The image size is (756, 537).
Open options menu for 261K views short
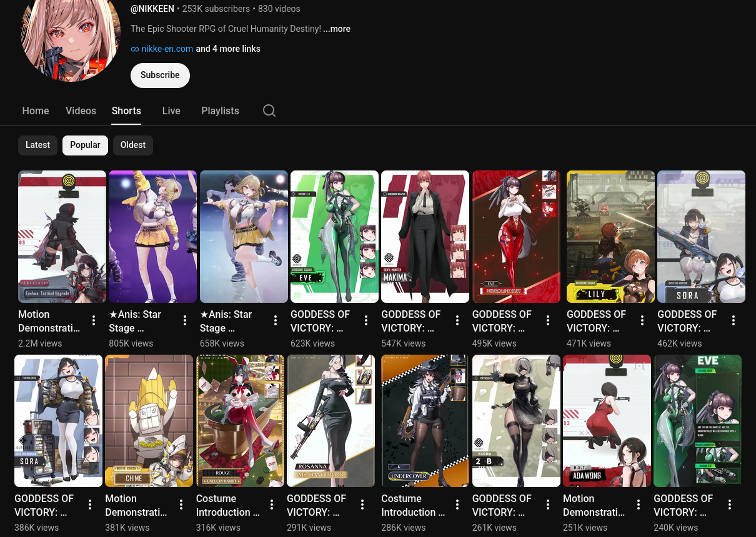(x=548, y=505)
